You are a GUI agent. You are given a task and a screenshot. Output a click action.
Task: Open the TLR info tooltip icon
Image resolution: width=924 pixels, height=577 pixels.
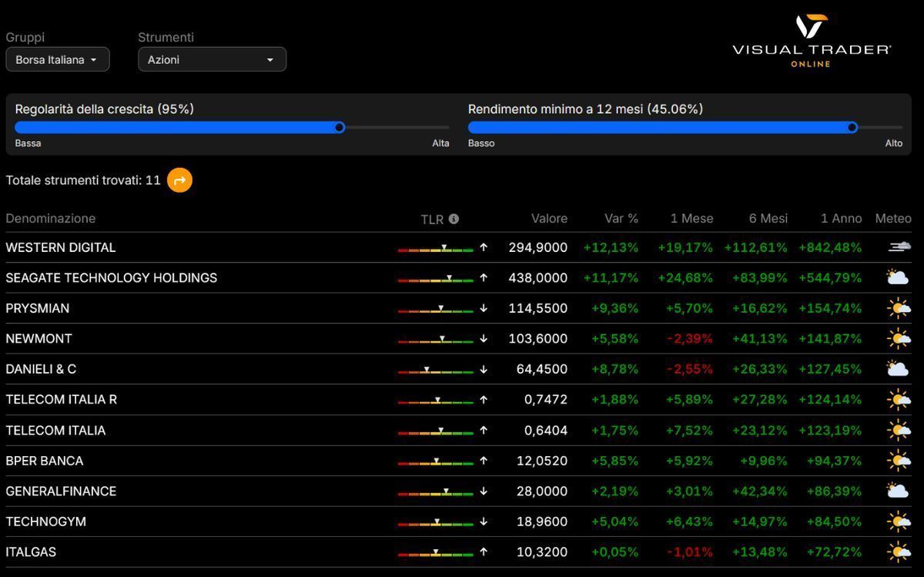point(454,218)
